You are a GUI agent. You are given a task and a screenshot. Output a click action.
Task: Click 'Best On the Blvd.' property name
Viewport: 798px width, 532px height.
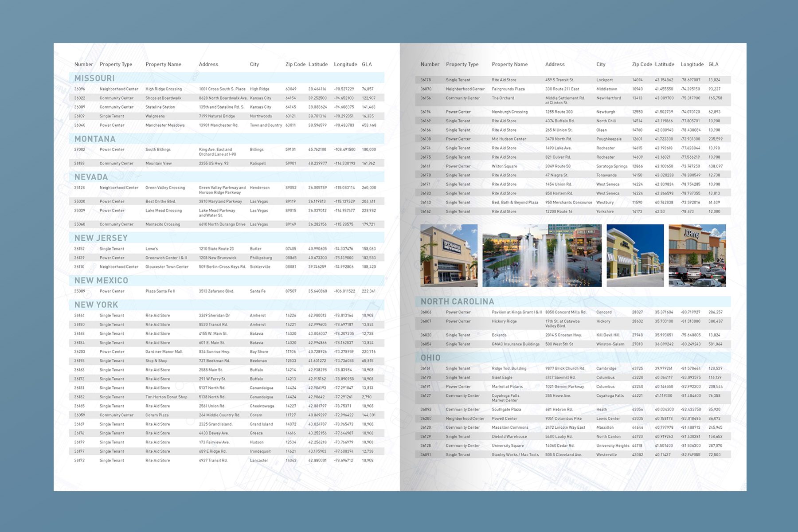coord(160,201)
